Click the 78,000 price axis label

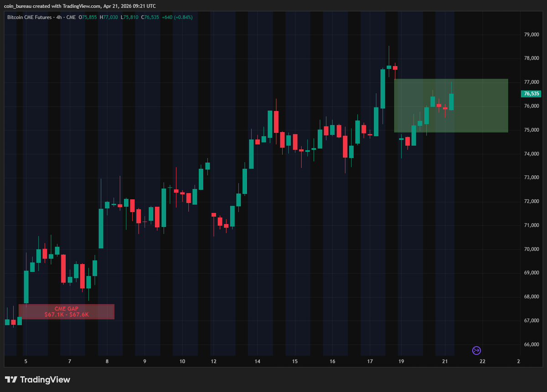point(532,58)
